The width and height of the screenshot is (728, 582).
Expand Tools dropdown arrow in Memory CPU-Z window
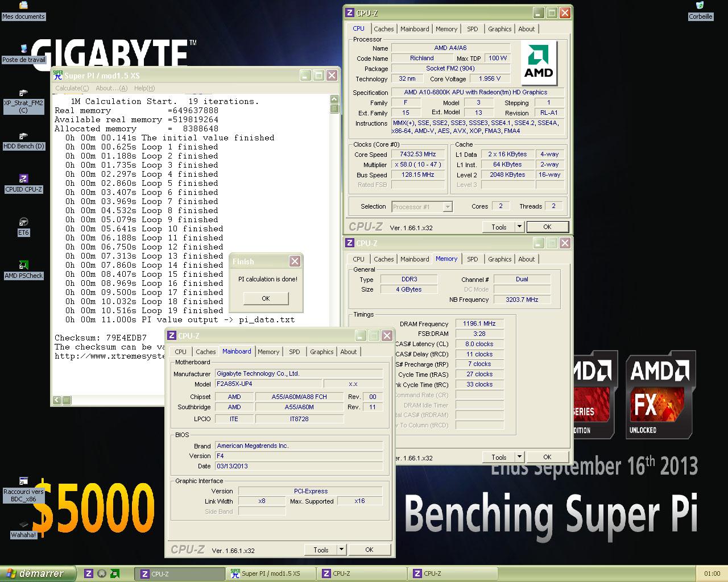tap(519, 457)
